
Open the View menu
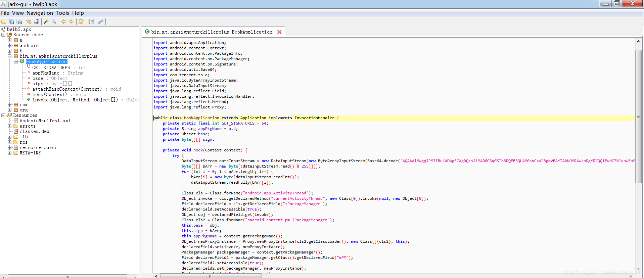(18, 13)
